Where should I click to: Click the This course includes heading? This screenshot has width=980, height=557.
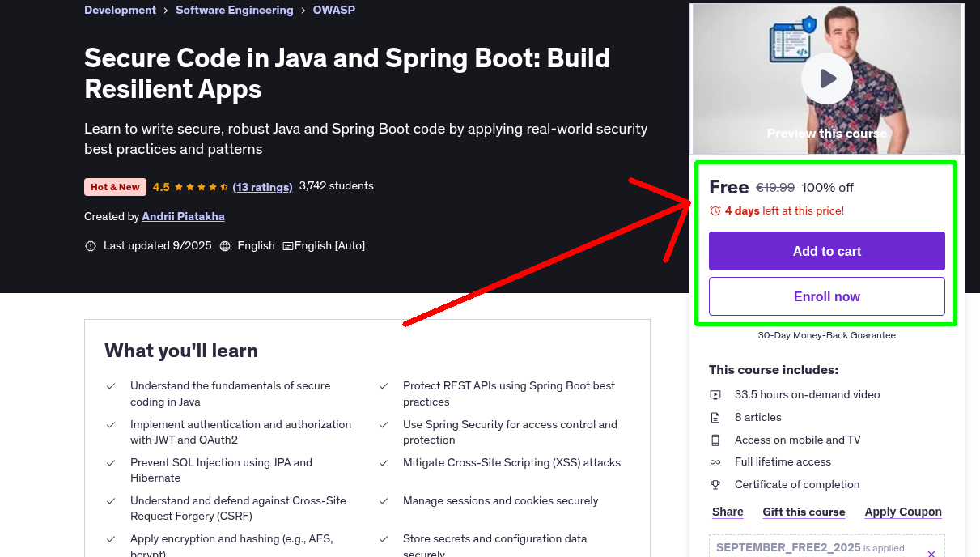coord(774,370)
